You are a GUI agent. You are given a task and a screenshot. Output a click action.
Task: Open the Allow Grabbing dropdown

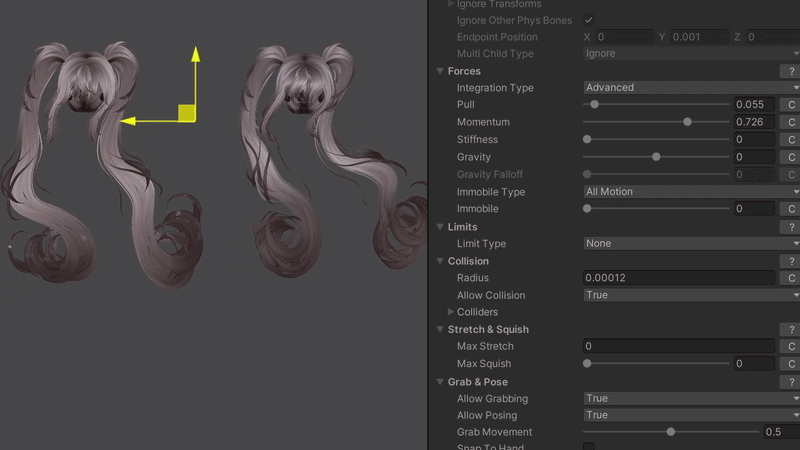[690, 399]
